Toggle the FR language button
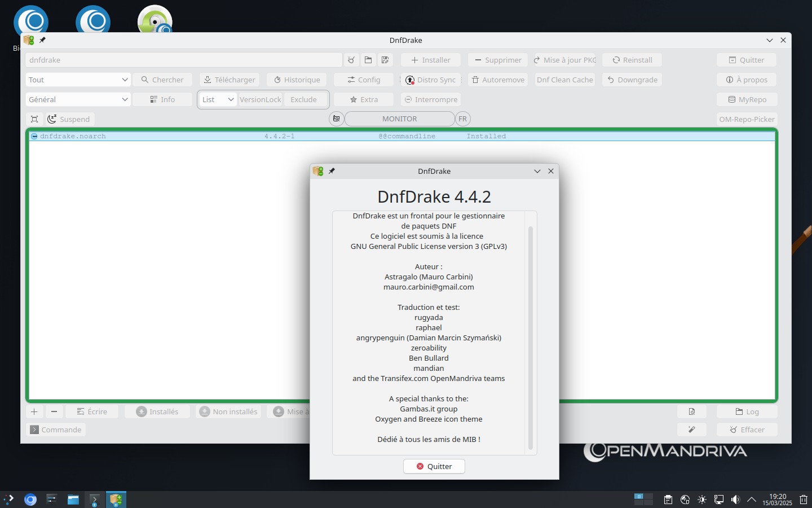Viewport: 812px width, 508px height. pyautogui.click(x=462, y=119)
